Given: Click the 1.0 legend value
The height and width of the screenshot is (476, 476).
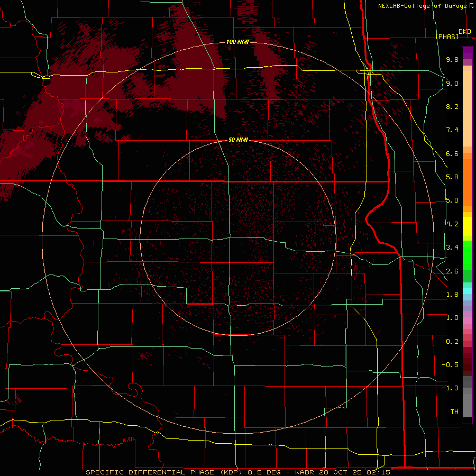Looking at the screenshot, I should [452, 318].
